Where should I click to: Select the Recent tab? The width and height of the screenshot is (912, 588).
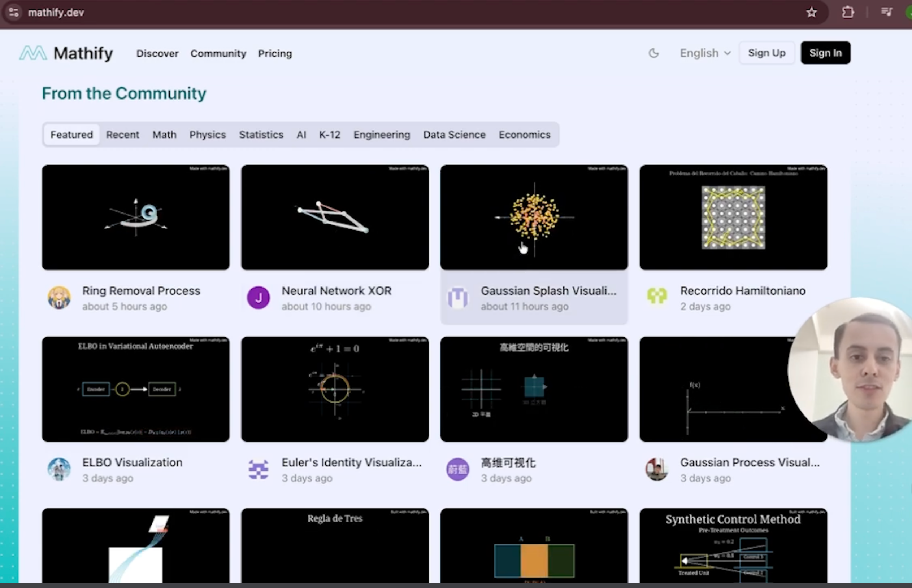click(122, 135)
